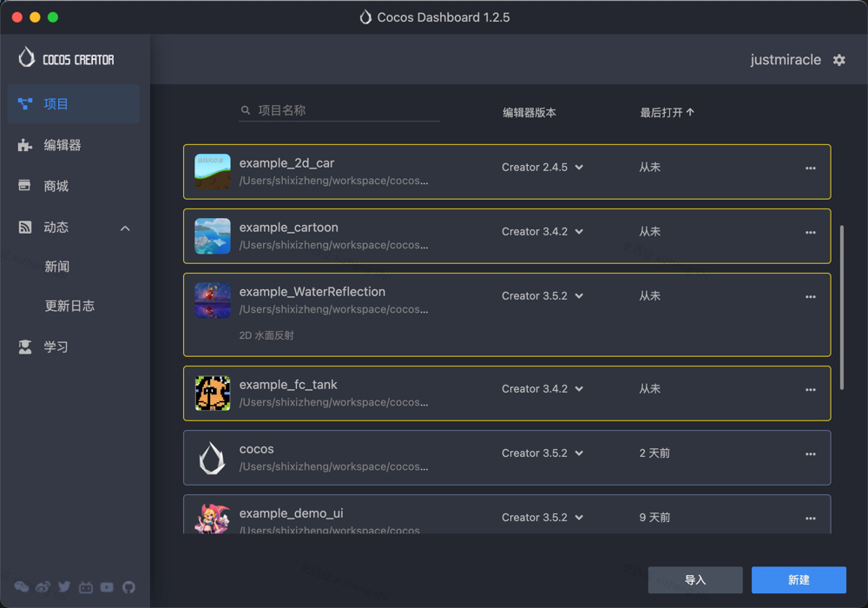Collapse the 动态 submenu chevron

[125, 228]
